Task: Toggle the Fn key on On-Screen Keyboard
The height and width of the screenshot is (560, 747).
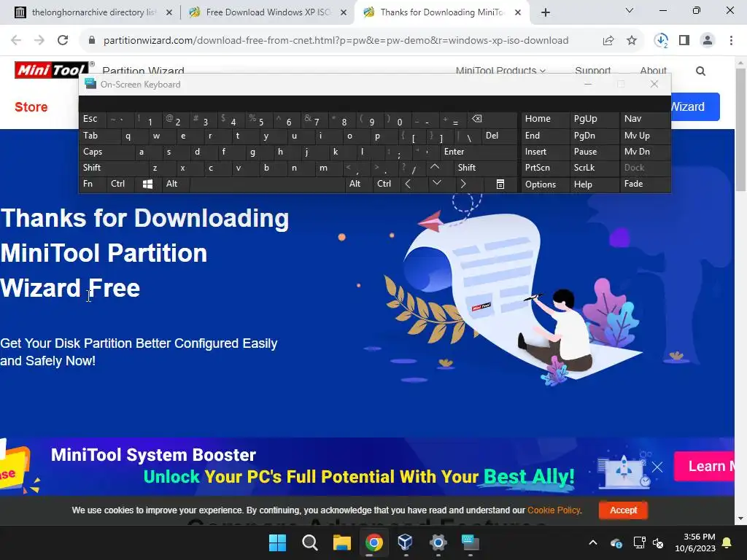Action: click(x=93, y=184)
